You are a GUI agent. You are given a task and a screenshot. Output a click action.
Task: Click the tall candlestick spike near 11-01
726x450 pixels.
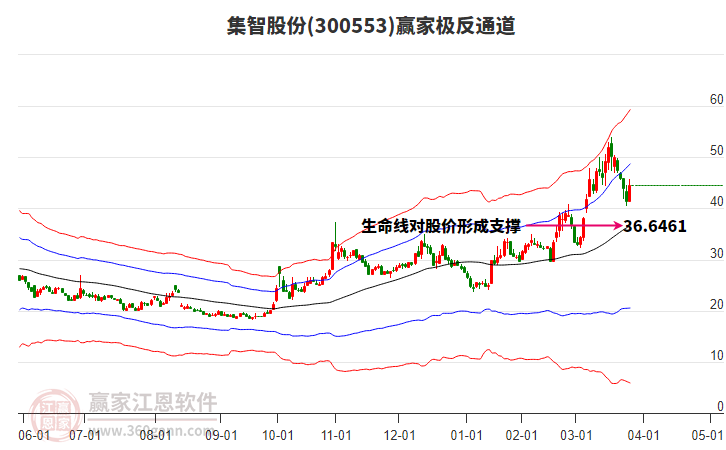(335, 245)
